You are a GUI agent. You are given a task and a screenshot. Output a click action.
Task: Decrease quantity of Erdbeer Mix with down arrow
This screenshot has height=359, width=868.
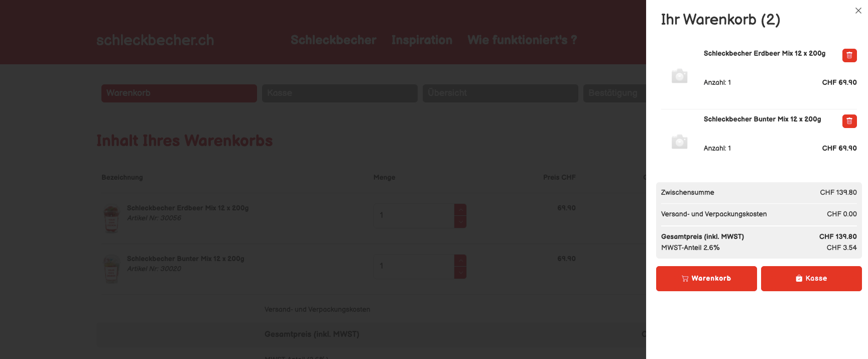point(460,222)
